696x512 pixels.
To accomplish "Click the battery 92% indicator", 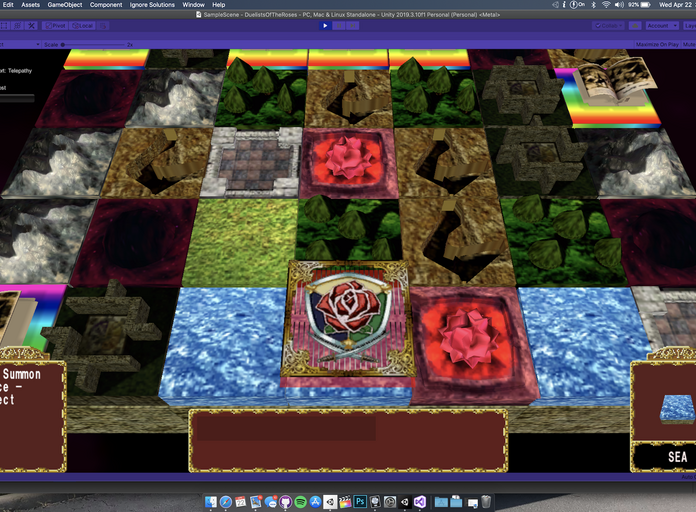I will tap(640, 5).
